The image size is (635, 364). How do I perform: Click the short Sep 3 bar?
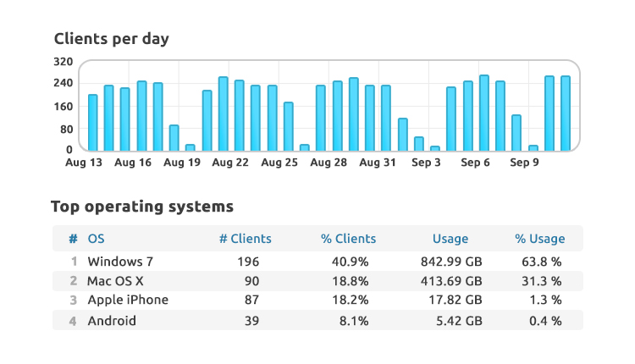point(435,148)
